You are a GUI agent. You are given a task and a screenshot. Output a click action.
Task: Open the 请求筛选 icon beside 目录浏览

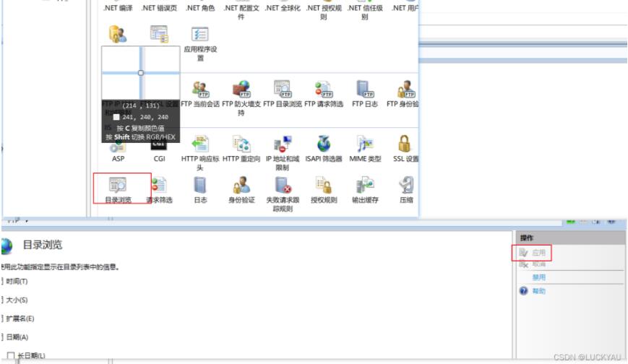pyautogui.click(x=159, y=185)
